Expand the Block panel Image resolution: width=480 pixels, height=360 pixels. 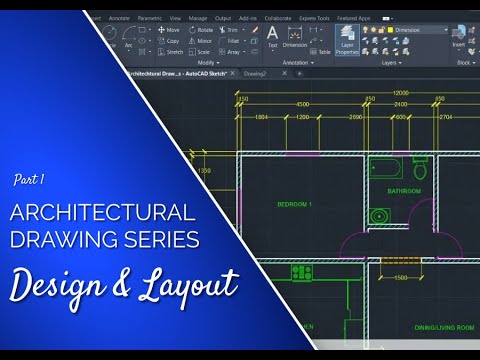(x=466, y=63)
